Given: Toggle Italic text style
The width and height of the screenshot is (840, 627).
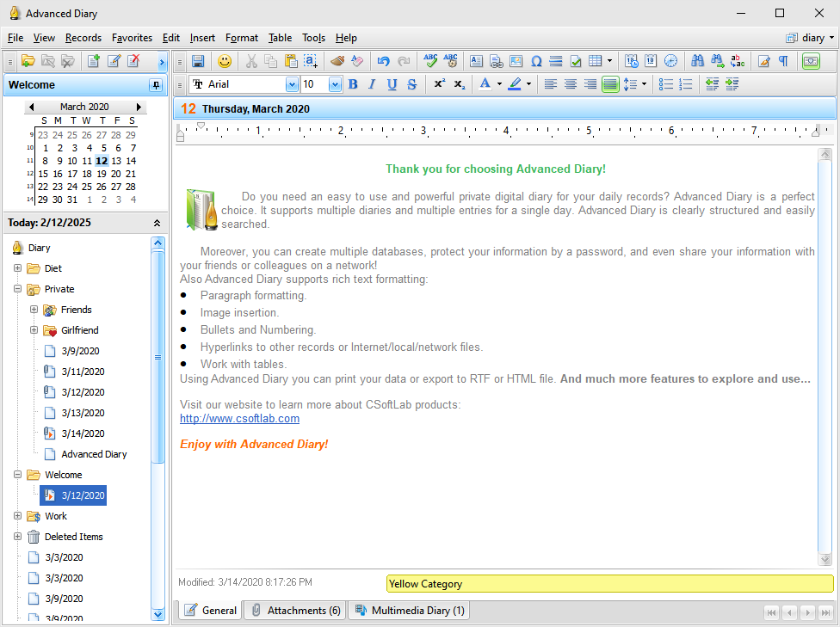Looking at the screenshot, I should coord(372,84).
